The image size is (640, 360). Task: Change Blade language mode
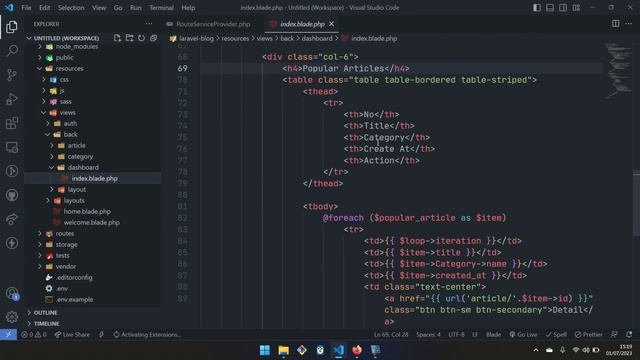click(493, 334)
